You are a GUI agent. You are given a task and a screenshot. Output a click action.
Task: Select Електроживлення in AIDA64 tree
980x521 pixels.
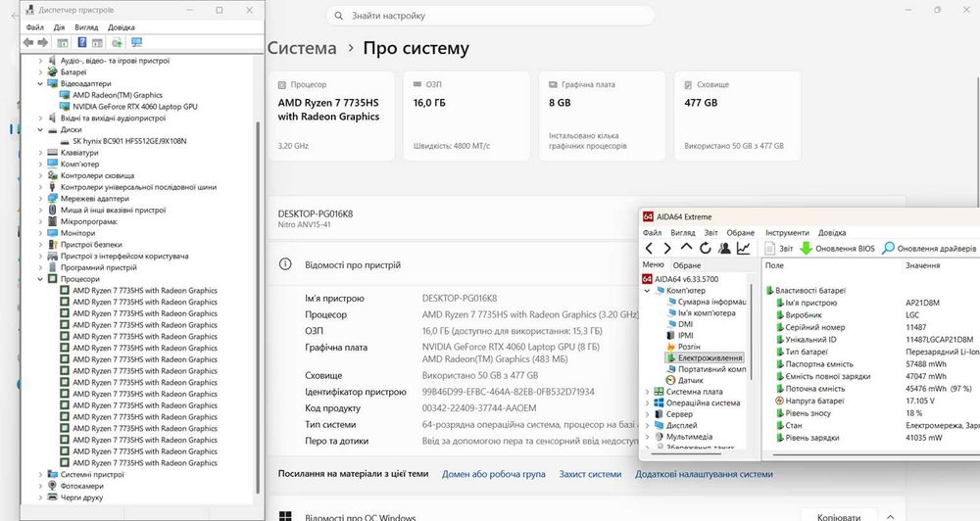click(x=705, y=358)
